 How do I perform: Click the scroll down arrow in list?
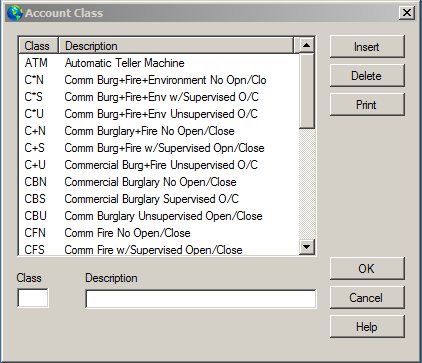307,247
